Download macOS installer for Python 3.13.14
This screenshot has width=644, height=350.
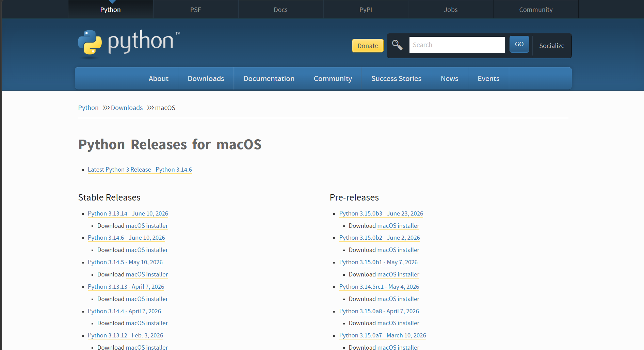pyautogui.click(x=147, y=226)
